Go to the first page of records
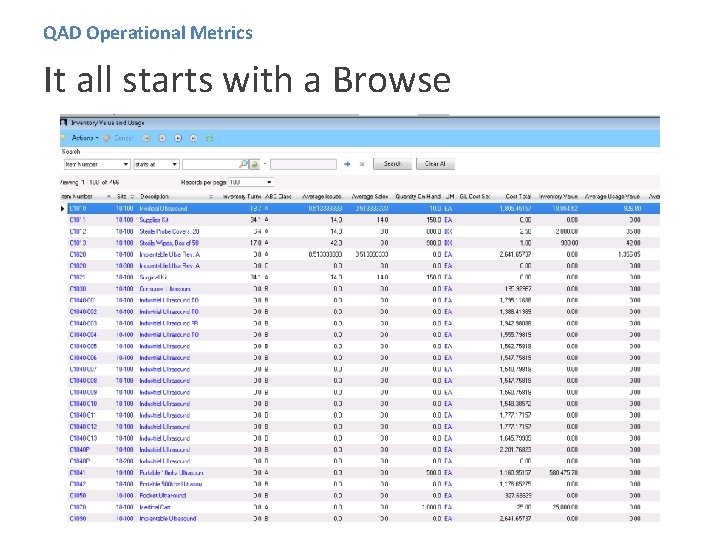The width and height of the screenshot is (720, 540). [146, 138]
